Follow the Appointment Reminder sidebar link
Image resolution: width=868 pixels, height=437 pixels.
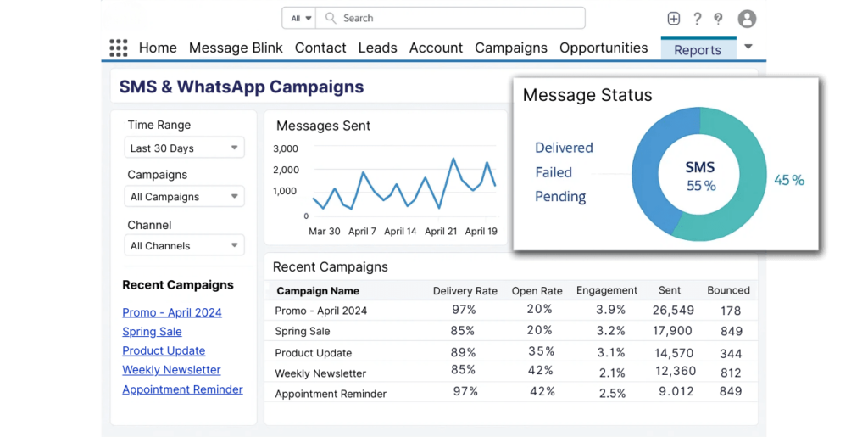click(x=182, y=389)
